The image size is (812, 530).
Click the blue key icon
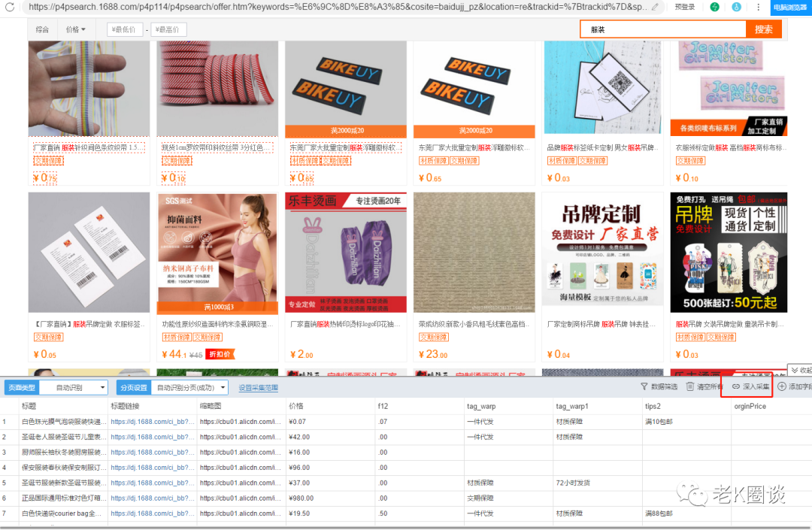[736, 8]
